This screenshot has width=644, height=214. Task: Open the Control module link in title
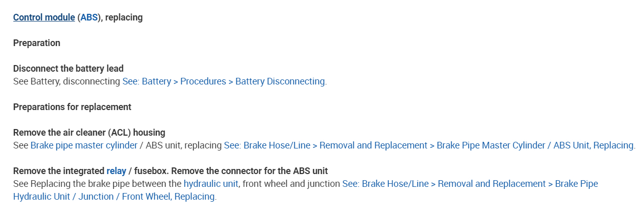[x=44, y=17]
